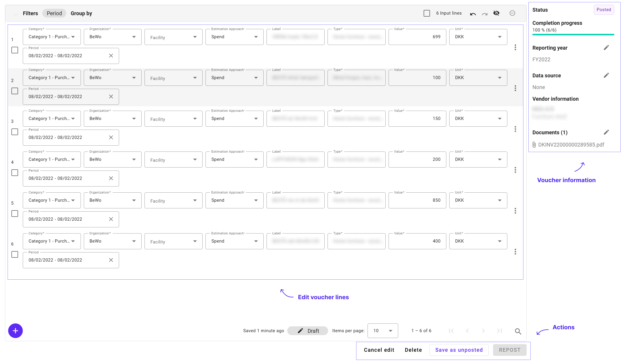Select the checkbox for line 2
Image resolution: width=625 pixels, height=364 pixels.
[x=15, y=91]
